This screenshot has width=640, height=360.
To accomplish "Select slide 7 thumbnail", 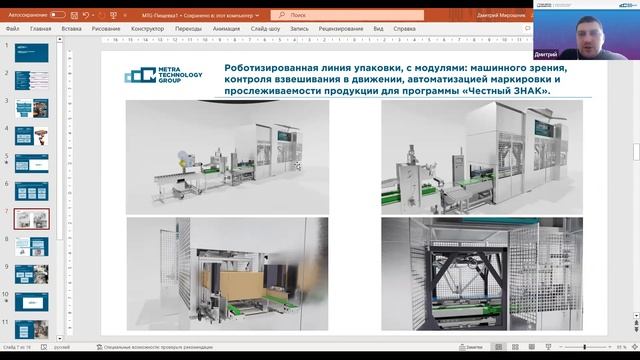I will click(x=31, y=219).
